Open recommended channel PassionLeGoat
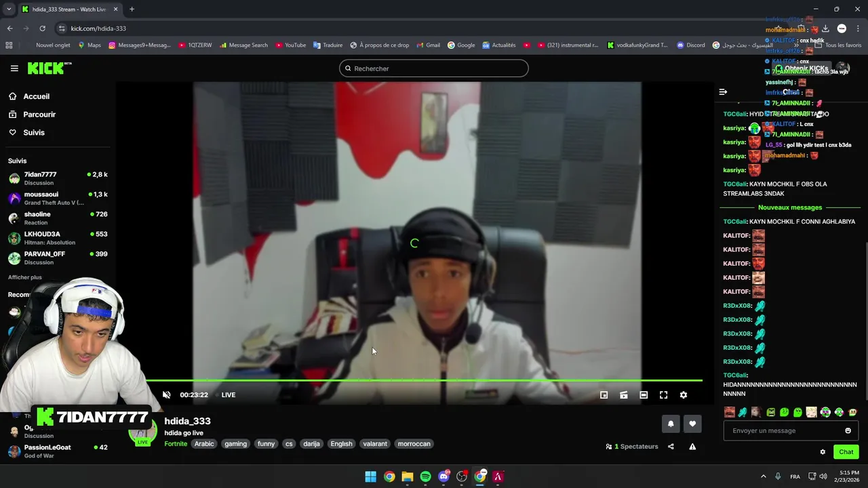868x488 pixels. 58,451
